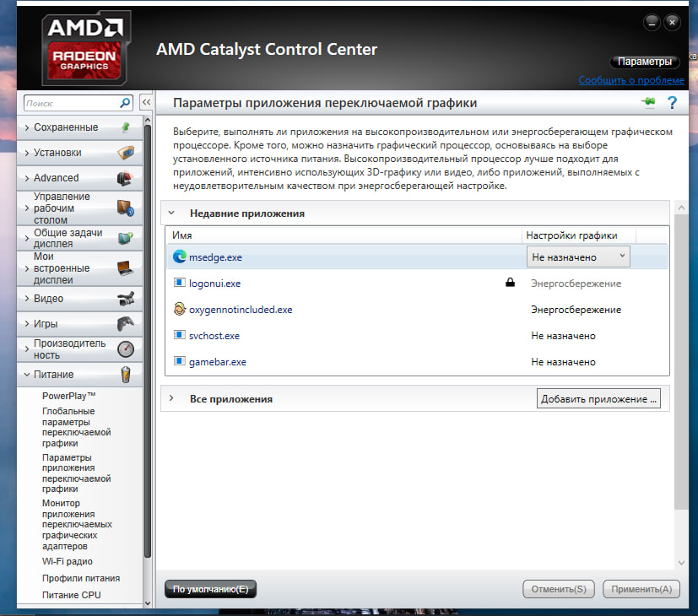
Task: Click the search magnifier icon
Action: click(x=125, y=103)
